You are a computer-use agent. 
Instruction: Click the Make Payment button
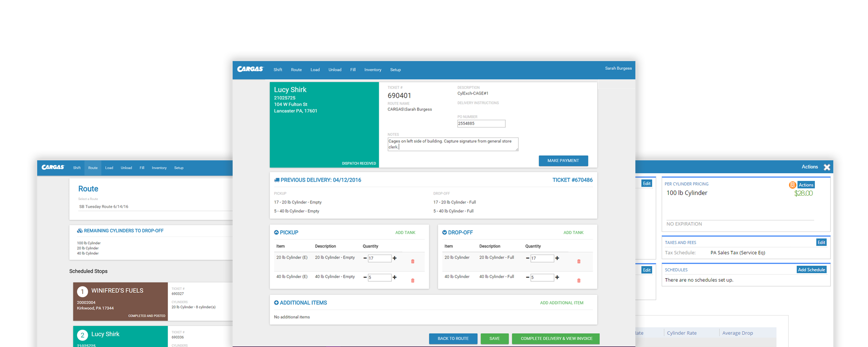pyautogui.click(x=563, y=161)
